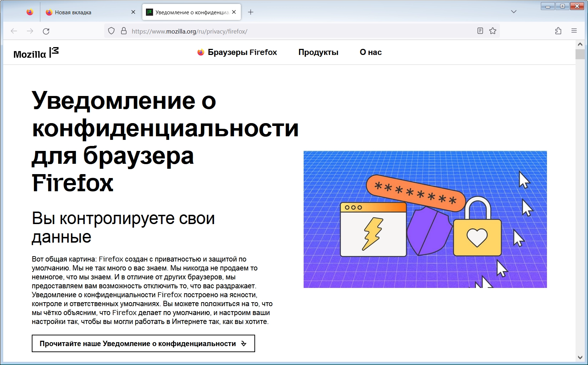Click the vertical scrollbar thumb
Screen dimensions: 588x365
tap(580, 54)
